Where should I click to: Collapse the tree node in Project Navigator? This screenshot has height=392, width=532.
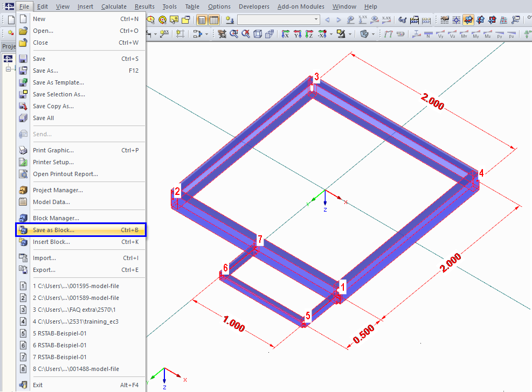[8, 69]
